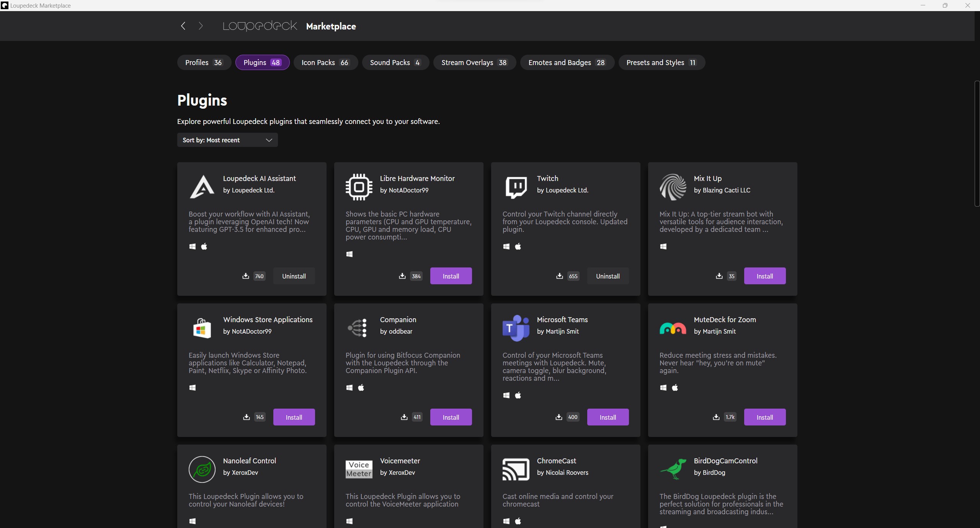
Task: Click the Windows Store Applications title
Action: click(x=268, y=319)
